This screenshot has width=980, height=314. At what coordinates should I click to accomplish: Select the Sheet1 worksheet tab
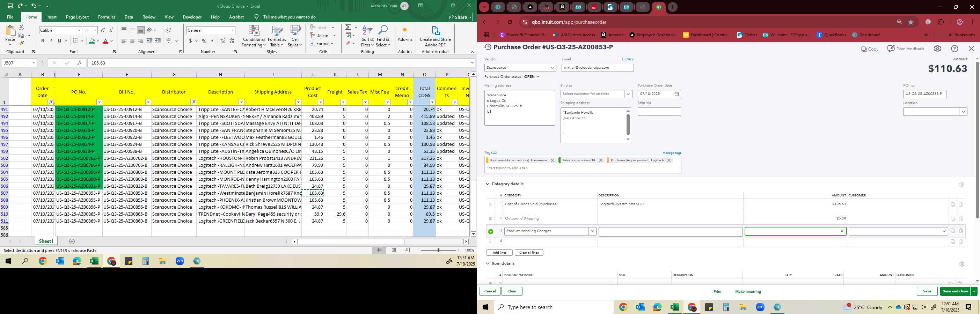point(46,241)
